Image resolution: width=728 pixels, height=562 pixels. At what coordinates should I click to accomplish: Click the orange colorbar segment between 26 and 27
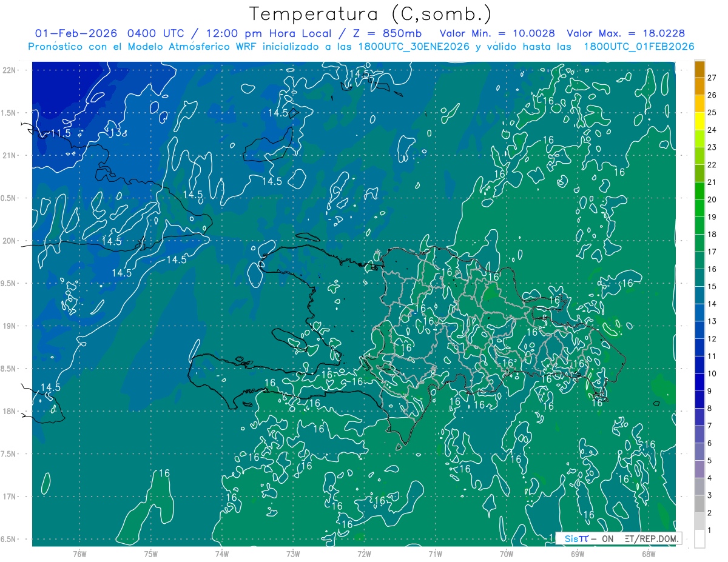tap(699, 87)
